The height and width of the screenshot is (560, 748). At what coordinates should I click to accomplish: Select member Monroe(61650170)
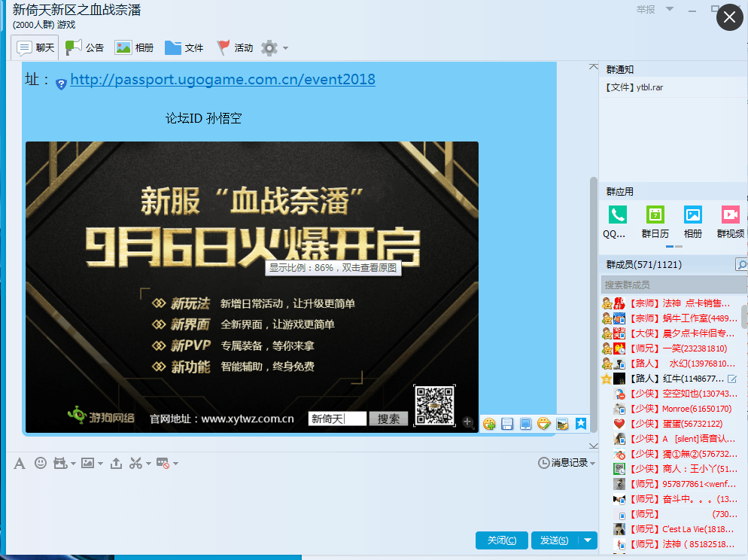point(670,409)
